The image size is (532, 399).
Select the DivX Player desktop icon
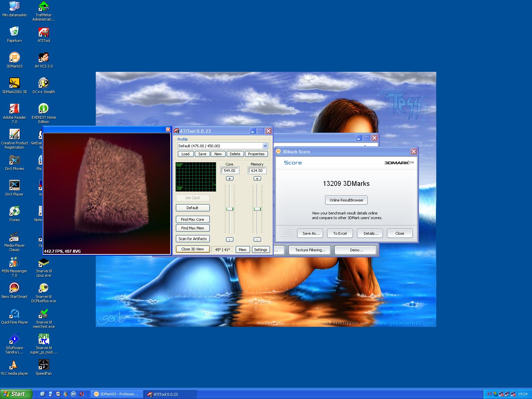pyautogui.click(x=14, y=188)
